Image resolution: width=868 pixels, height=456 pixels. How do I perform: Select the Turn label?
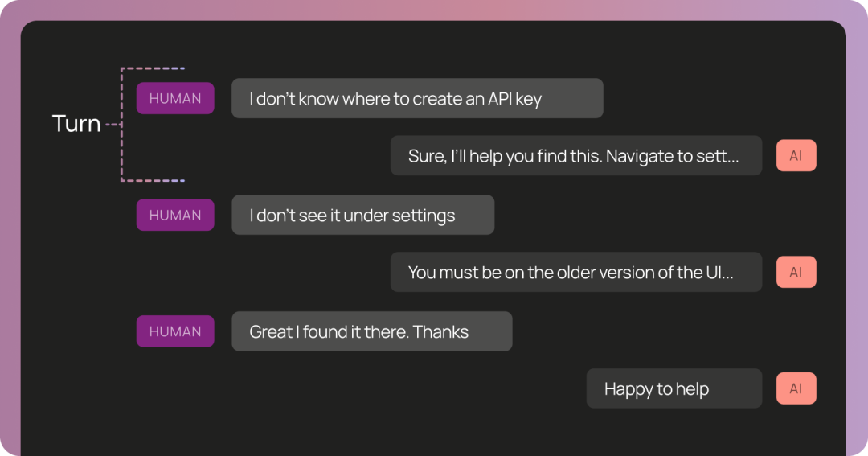76,124
